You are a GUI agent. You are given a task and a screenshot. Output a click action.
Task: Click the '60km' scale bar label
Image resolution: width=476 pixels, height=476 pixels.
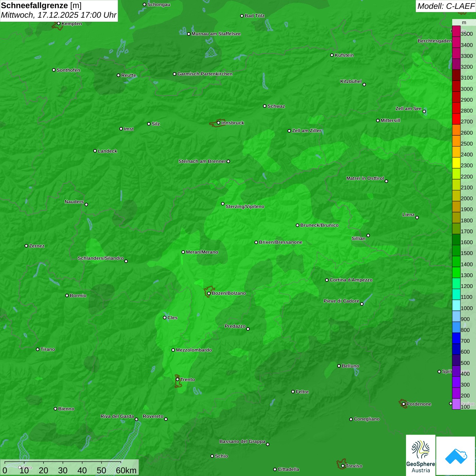point(126,470)
